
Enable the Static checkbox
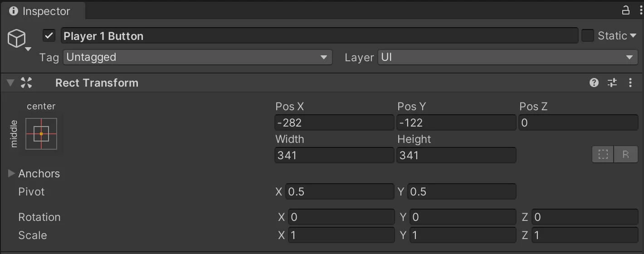tap(588, 36)
